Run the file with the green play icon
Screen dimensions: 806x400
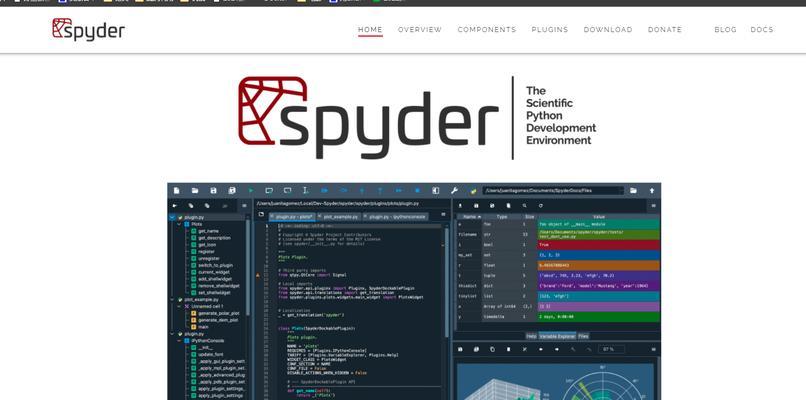[251, 190]
